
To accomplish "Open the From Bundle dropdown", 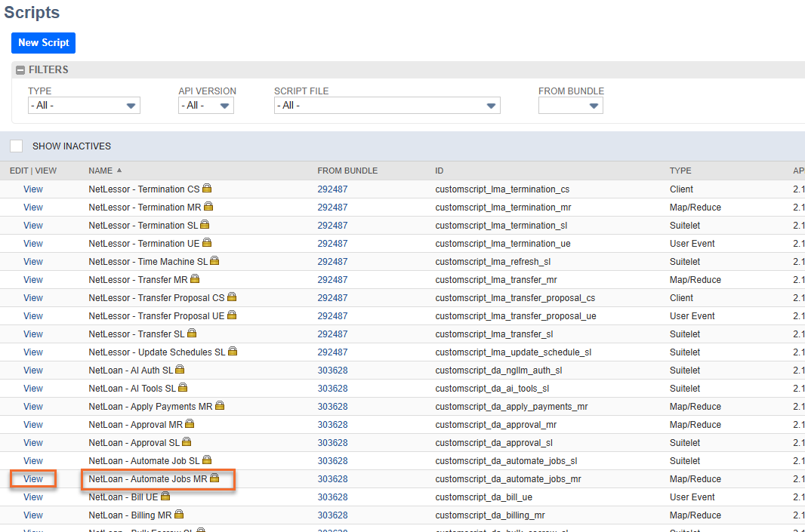I will (570, 105).
